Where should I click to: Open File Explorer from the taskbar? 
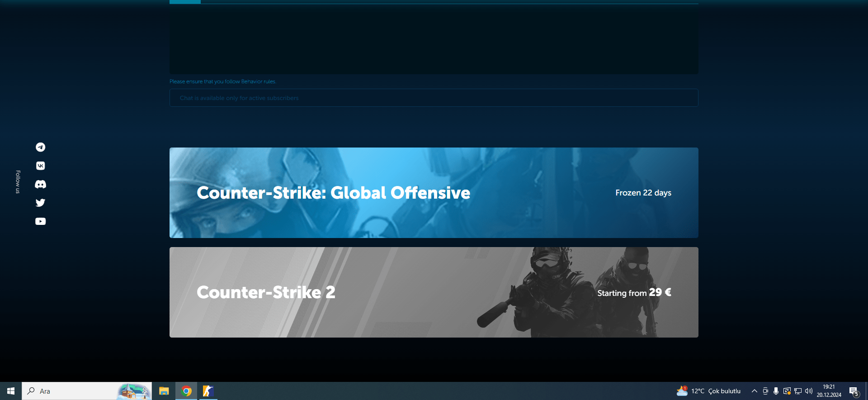164,391
